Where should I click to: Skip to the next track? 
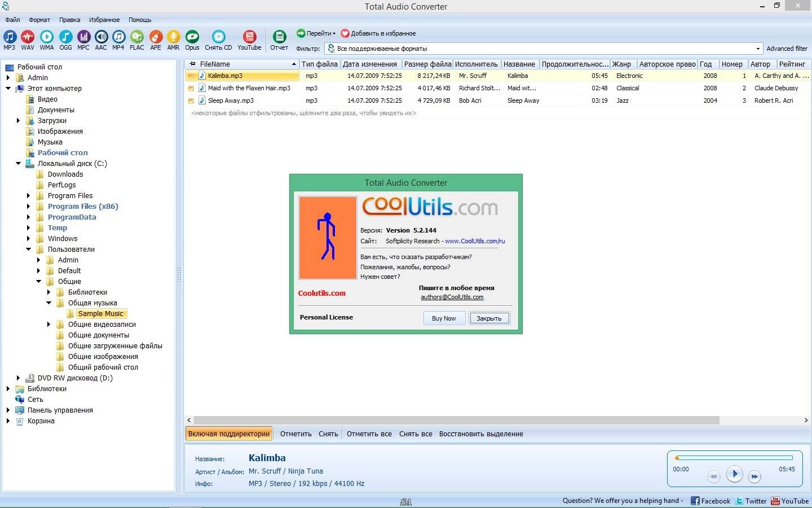pos(754,477)
